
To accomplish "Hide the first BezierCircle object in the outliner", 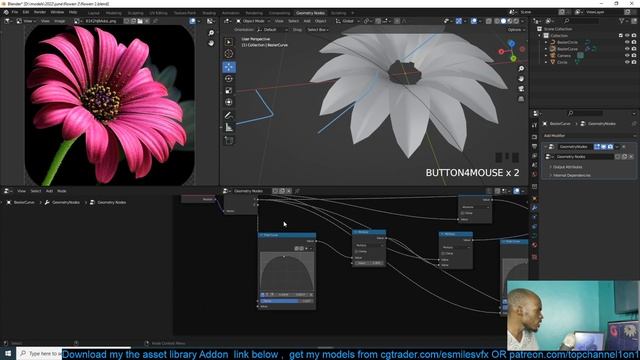I will (627, 42).
